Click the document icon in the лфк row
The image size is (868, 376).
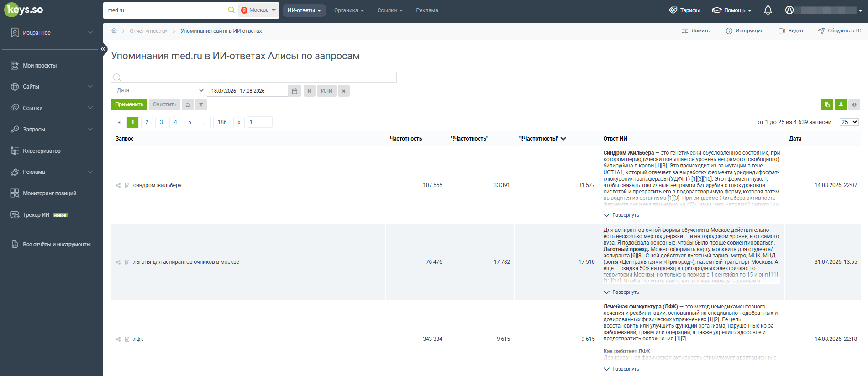point(127,339)
